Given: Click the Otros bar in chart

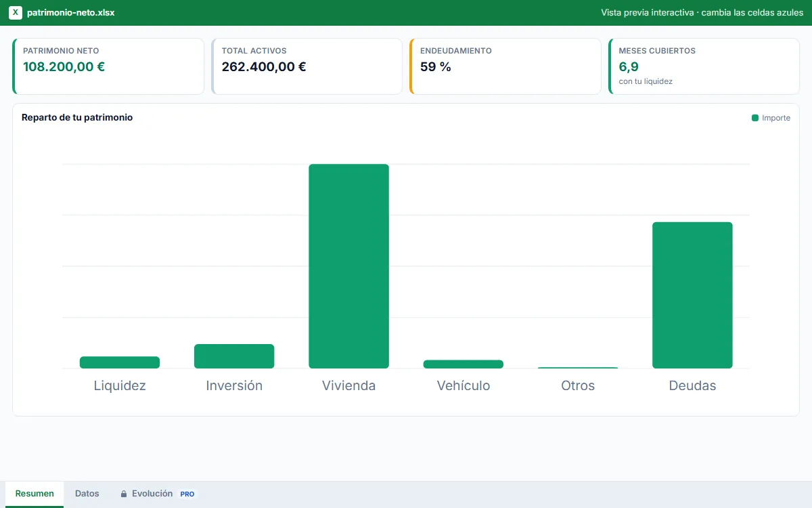Looking at the screenshot, I should coord(578,368).
